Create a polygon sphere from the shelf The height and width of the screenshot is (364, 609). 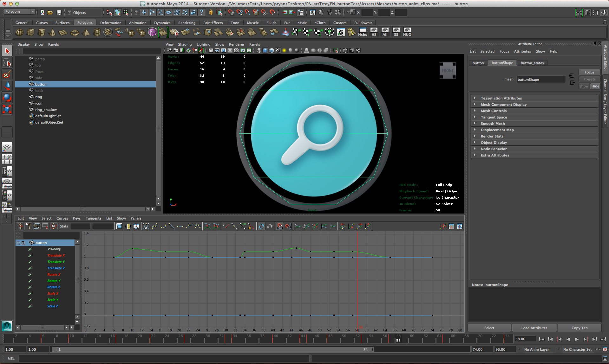tap(19, 32)
